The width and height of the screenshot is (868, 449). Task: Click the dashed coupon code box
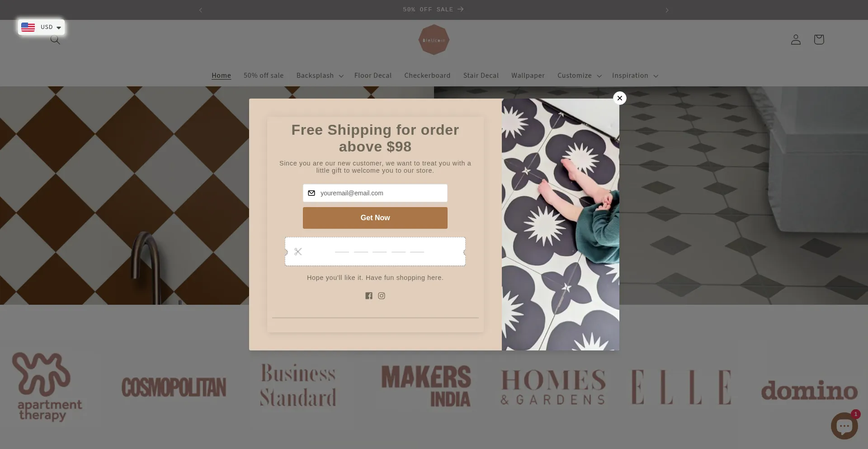[x=375, y=251]
